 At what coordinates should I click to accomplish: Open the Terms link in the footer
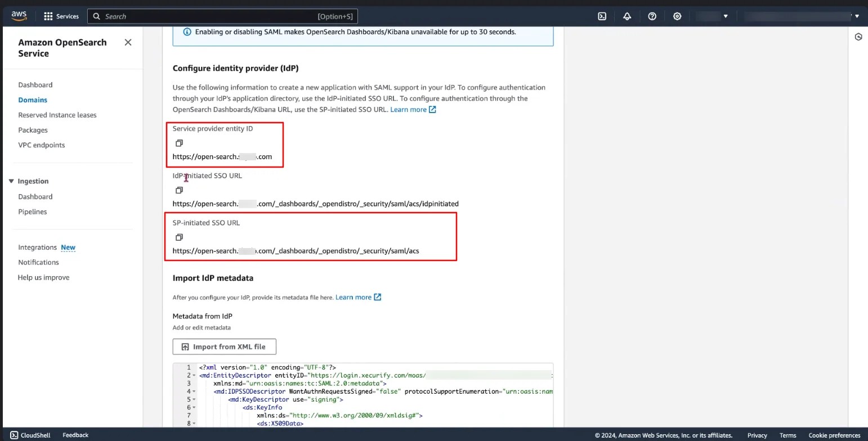pyautogui.click(x=788, y=435)
